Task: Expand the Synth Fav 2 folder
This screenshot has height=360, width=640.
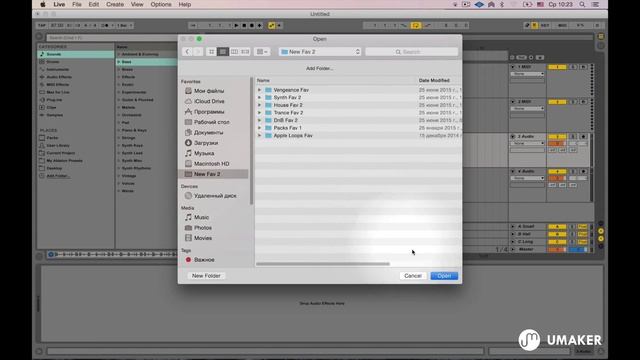Action: [x=260, y=98]
